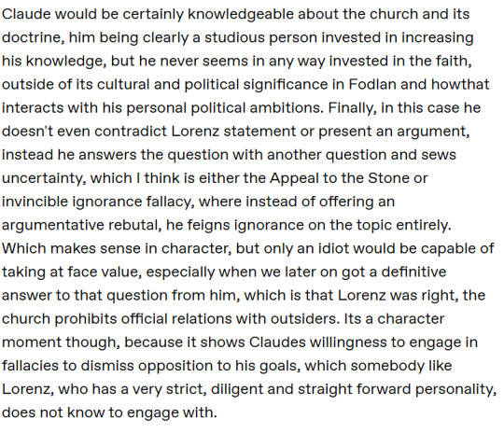Click the phrase "straight forward personality"
This screenshot has height=433, width=504.
[397, 389]
